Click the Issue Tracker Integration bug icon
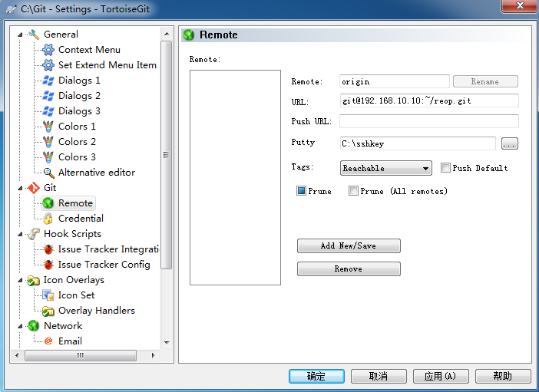 point(48,249)
